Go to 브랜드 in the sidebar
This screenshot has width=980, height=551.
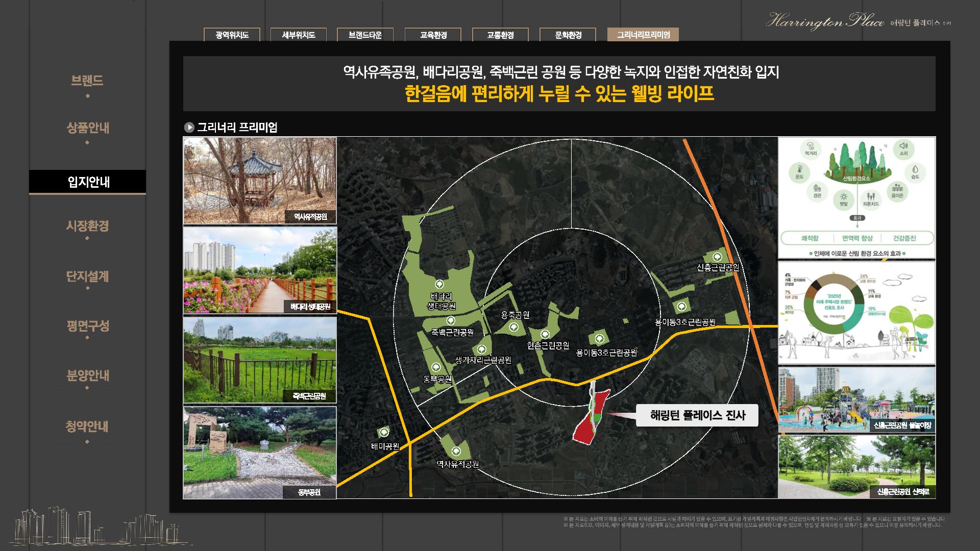pyautogui.click(x=87, y=81)
